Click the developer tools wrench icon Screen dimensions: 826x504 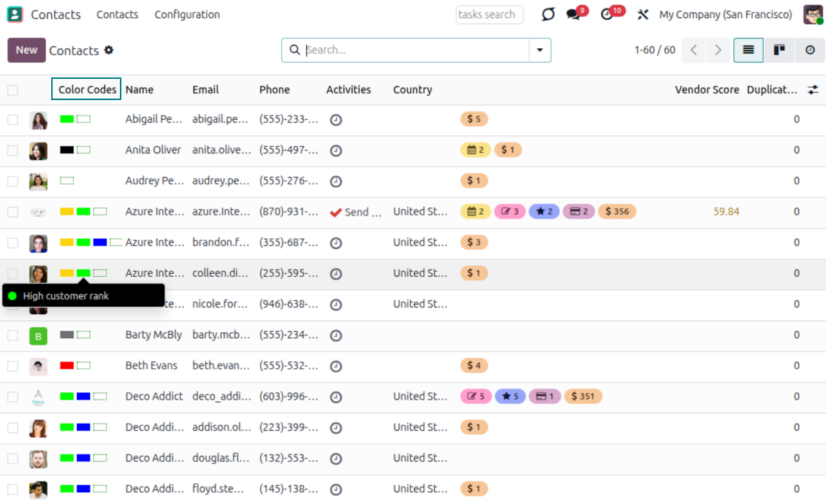tap(642, 14)
